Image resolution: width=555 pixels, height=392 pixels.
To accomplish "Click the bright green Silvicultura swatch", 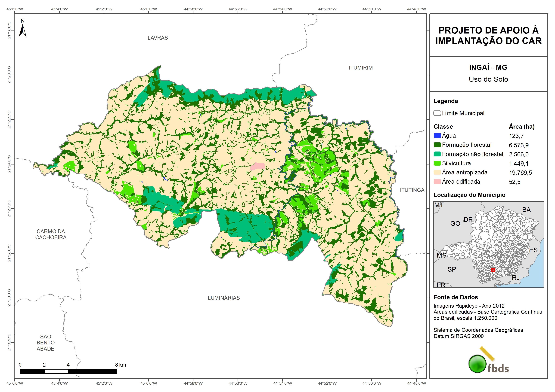I will (437, 163).
